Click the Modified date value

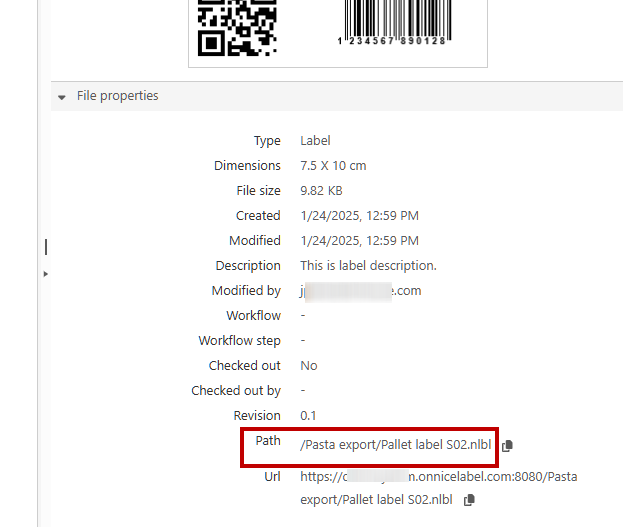click(359, 241)
